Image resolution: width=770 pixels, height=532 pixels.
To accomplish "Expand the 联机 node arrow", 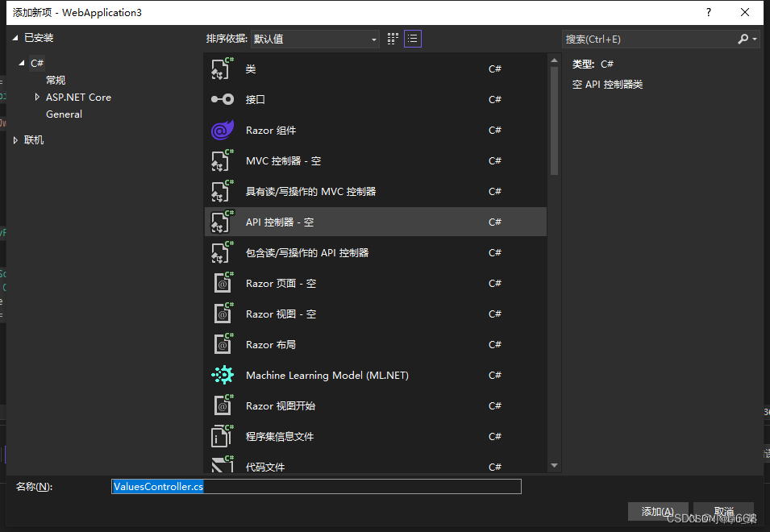I will [15, 140].
